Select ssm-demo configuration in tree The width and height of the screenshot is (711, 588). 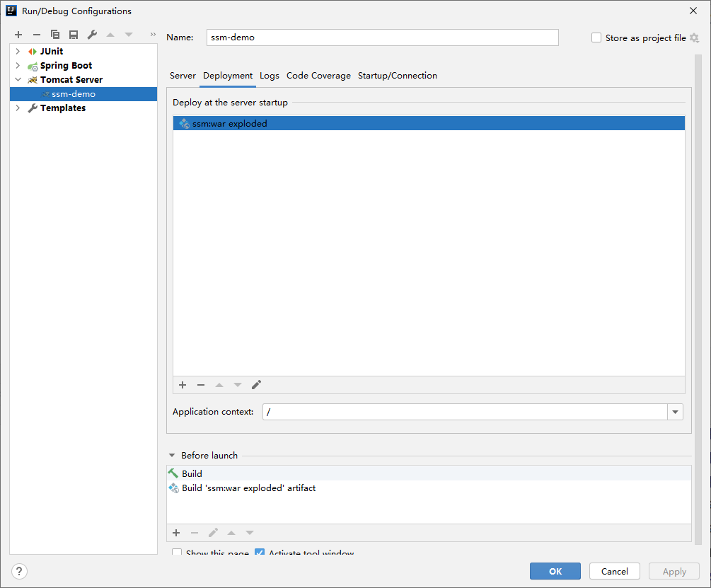[83, 94]
